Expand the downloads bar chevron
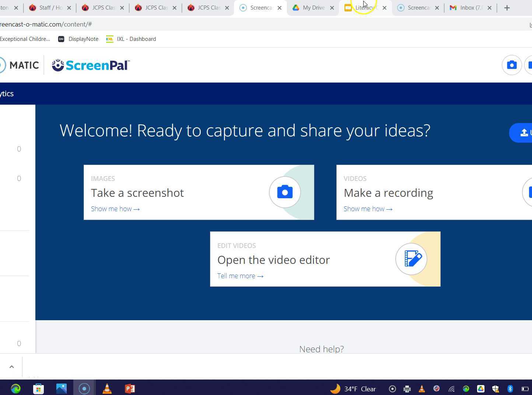532x395 pixels. [11, 367]
